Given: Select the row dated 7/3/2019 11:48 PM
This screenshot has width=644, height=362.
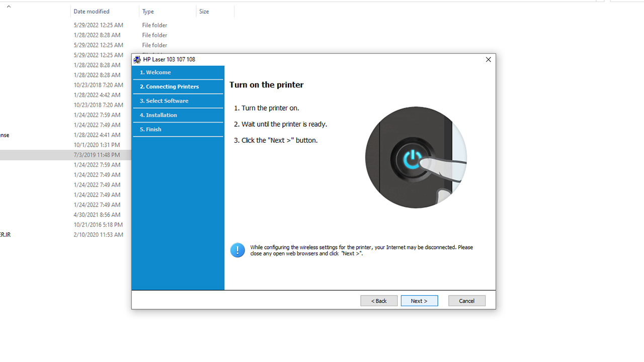Looking at the screenshot, I should (x=65, y=155).
